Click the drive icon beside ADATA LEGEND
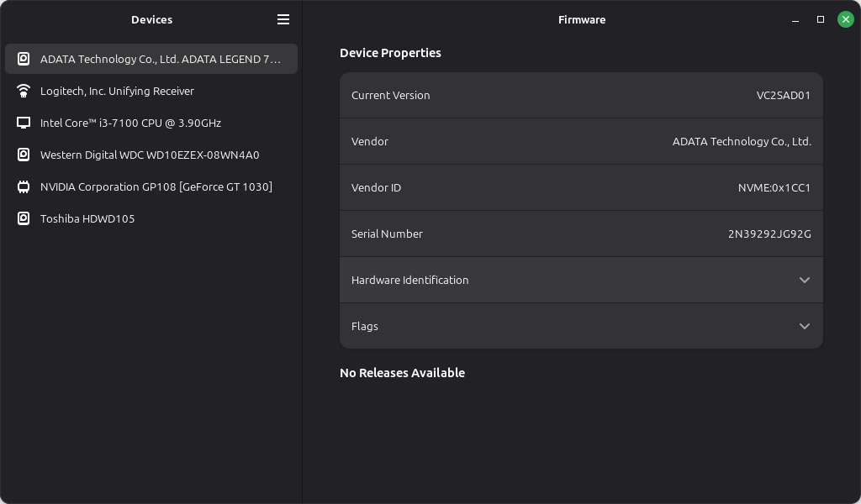The image size is (861, 504). [24, 59]
